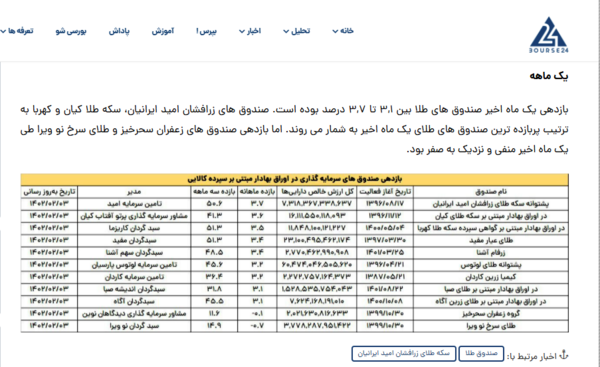Select fund name پشتوانه طلای لوتوس
Viewport: 600px width, 367px height.
click(x=491, y=265)
